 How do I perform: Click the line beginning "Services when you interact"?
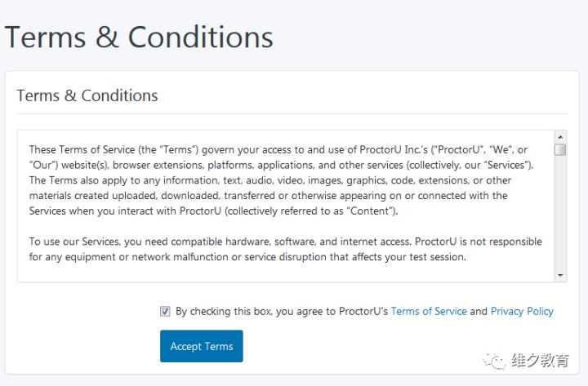pos(213,211)
